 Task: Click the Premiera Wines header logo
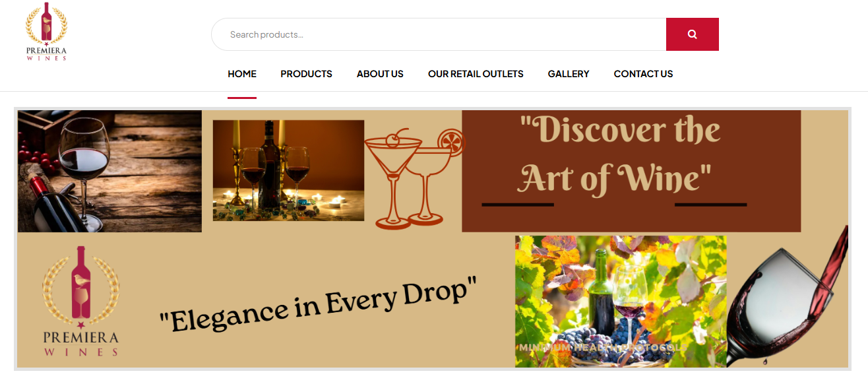[46, 32]
